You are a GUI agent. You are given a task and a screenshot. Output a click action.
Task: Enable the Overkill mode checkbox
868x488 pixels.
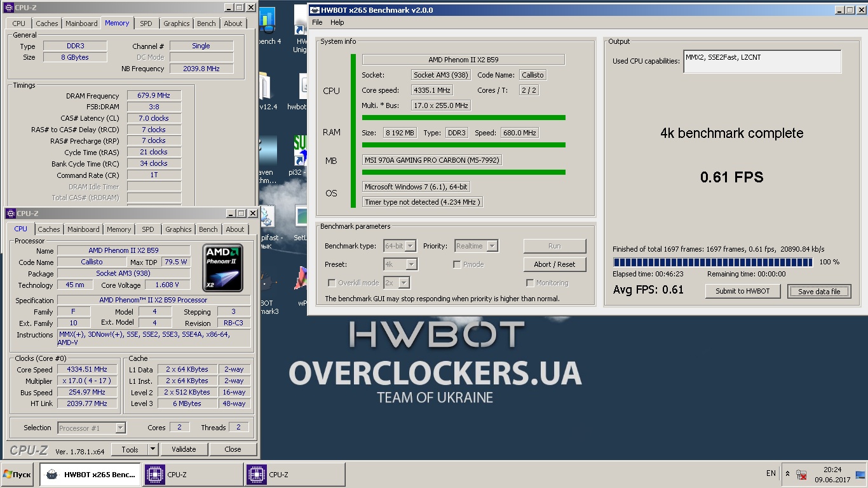click(332, 283)
